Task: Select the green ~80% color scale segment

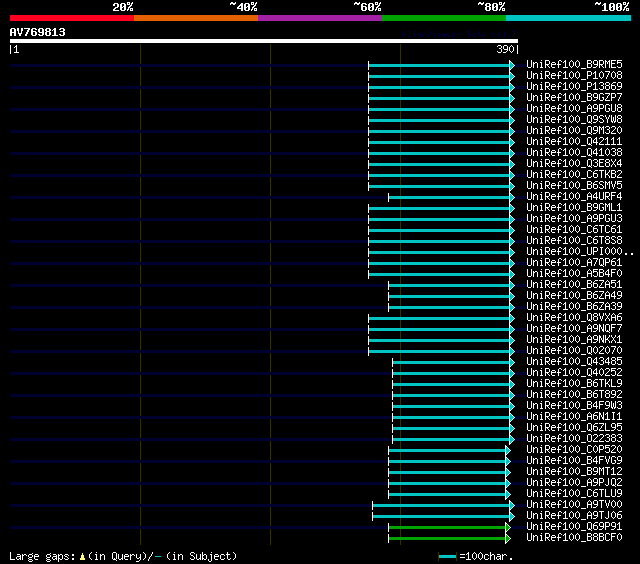Action: pos(444,18)
